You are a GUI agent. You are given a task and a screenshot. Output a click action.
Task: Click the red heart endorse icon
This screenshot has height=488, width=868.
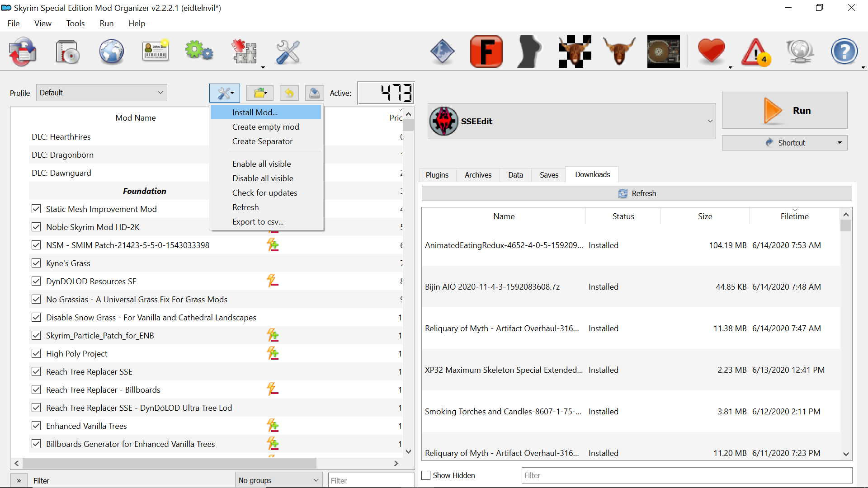pos(712,51)
